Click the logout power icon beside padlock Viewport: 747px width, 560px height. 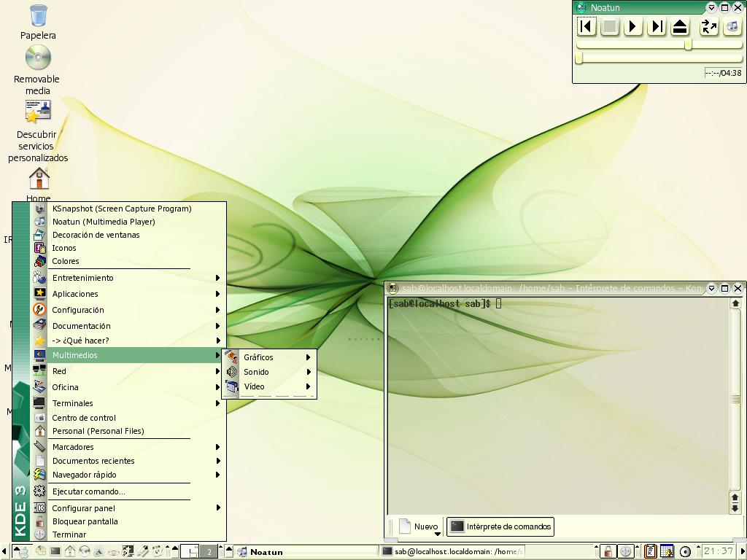(x=625, y=551)
